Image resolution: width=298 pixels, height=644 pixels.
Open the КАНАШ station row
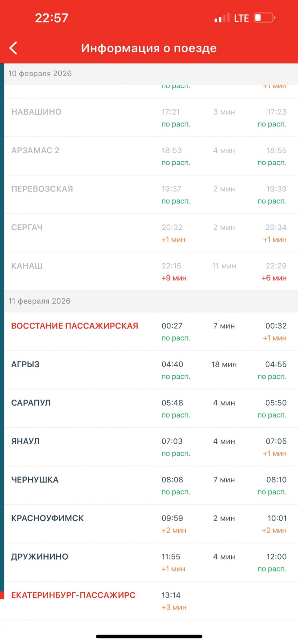(x=151, y=271)
